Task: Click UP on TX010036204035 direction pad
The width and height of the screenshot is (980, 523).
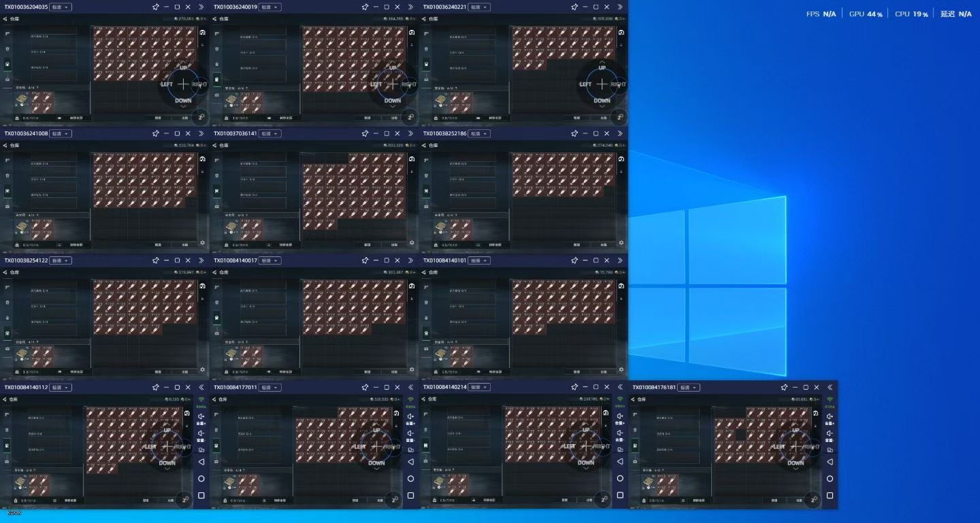Action: pyautogui.click(x=183, y=68)
